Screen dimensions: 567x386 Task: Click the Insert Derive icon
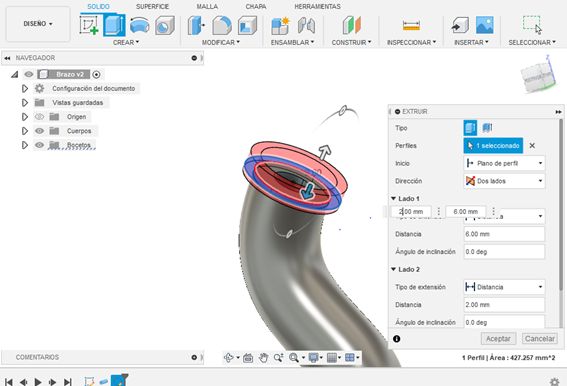[460, 25]
